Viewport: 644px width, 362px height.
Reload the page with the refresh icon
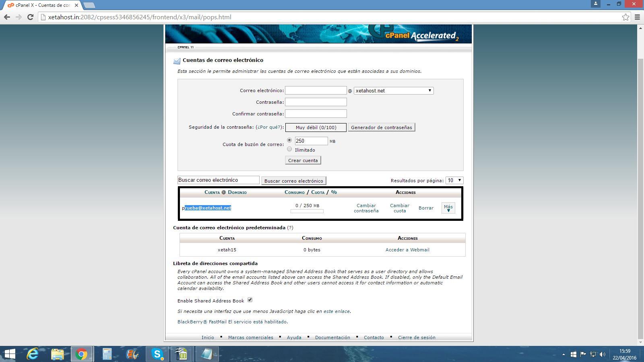(x=30, y=17)
